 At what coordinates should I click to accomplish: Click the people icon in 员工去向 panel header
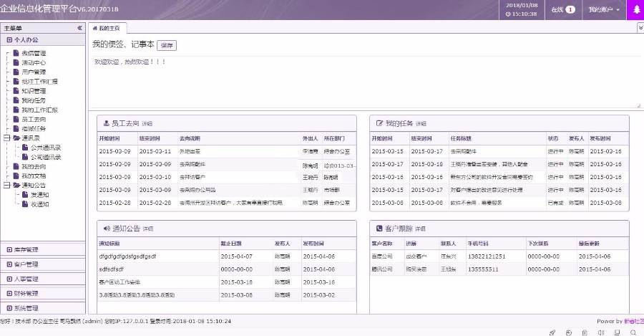106,124
